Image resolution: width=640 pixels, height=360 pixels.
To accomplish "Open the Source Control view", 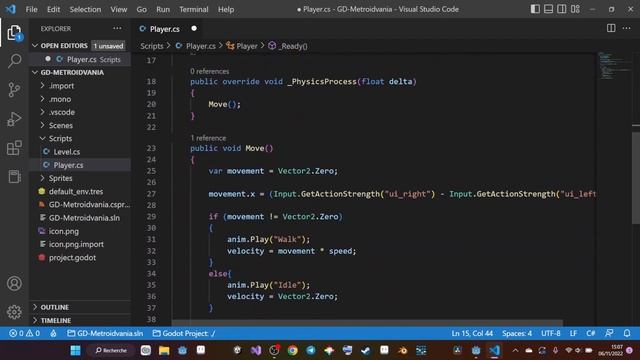I will (x=14, y=90).
